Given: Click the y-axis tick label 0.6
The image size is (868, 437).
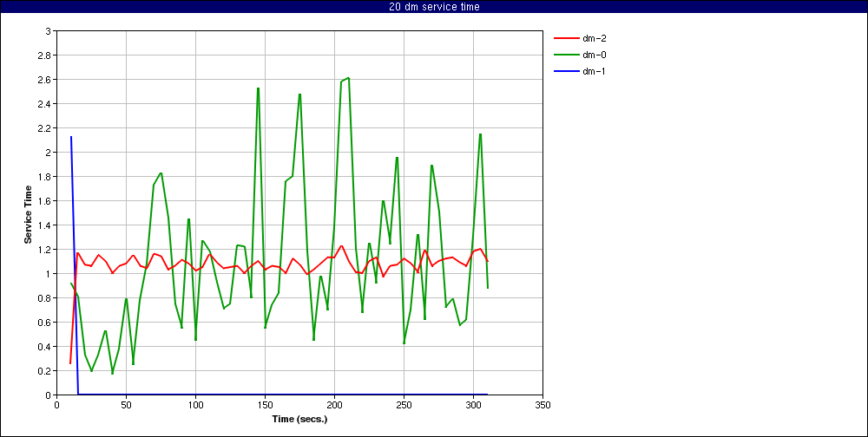Looking at the screenshot, I should pyautogui.click(x=45, y=323).
